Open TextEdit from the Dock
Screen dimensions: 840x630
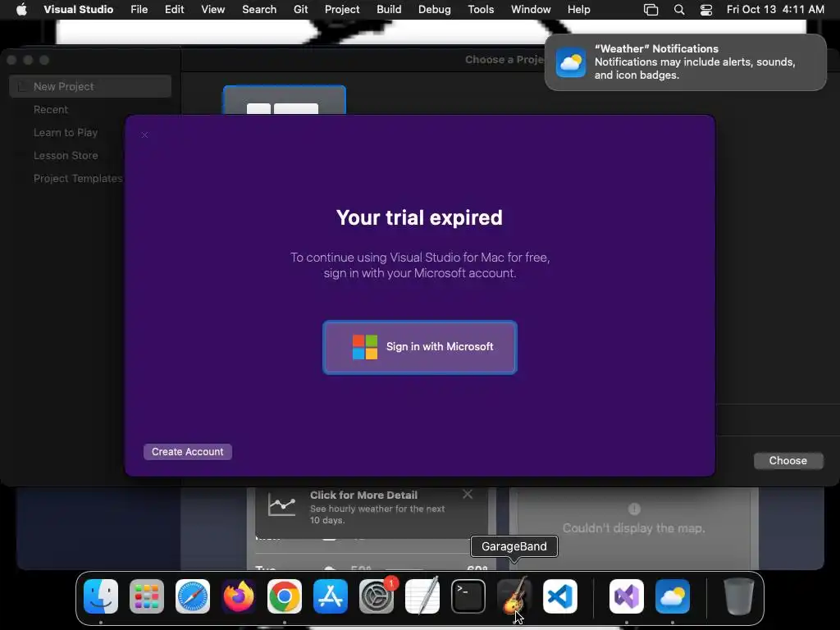(422, 596)
